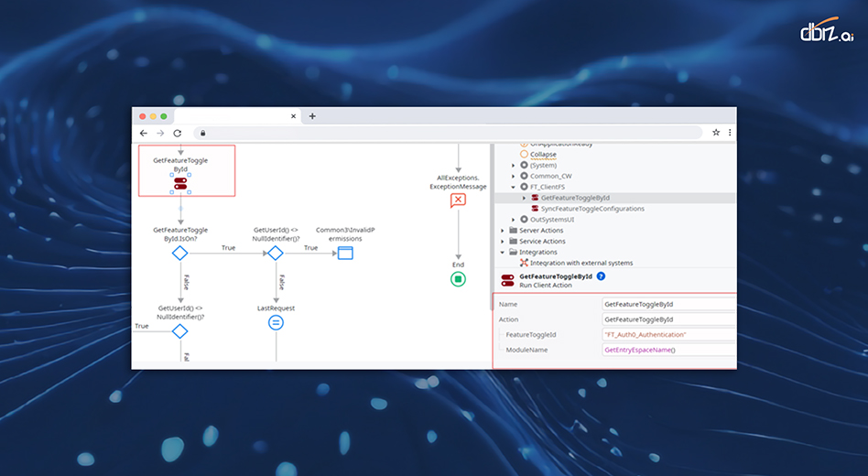Screen dimensions: 868x476
Task: Select the LastRequest assign node
Action: coord(276,322)
